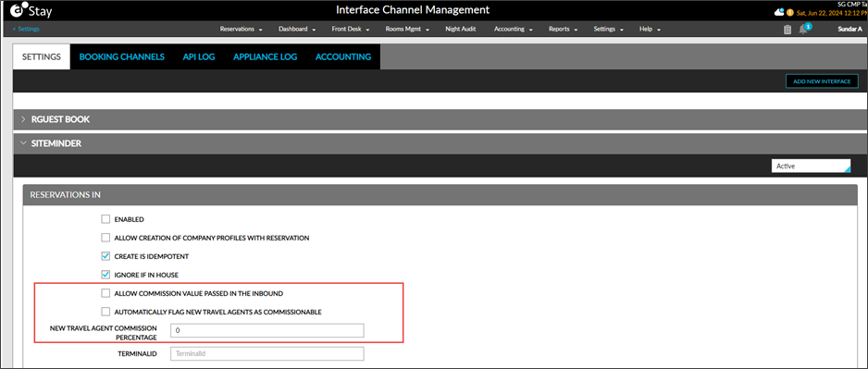This screenshot has height=369, width=868.
Task: Open the Reservations menu dropdown
Action: point(241,30)
